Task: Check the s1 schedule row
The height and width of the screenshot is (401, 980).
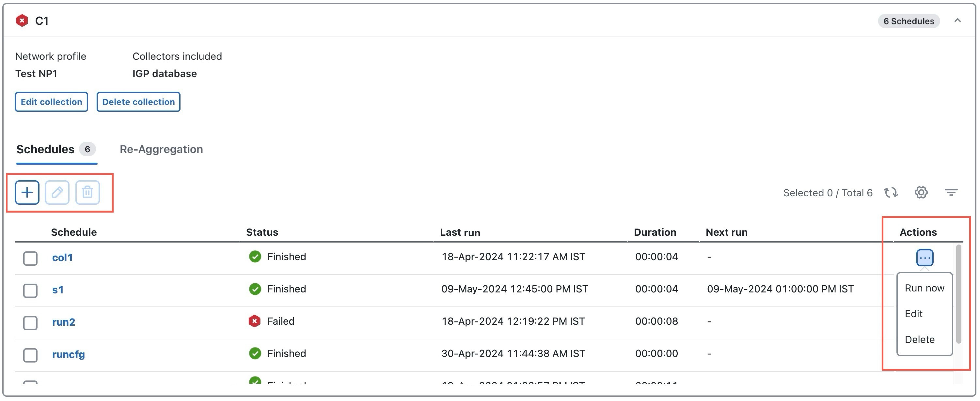Action: click(x=30, y=290)
